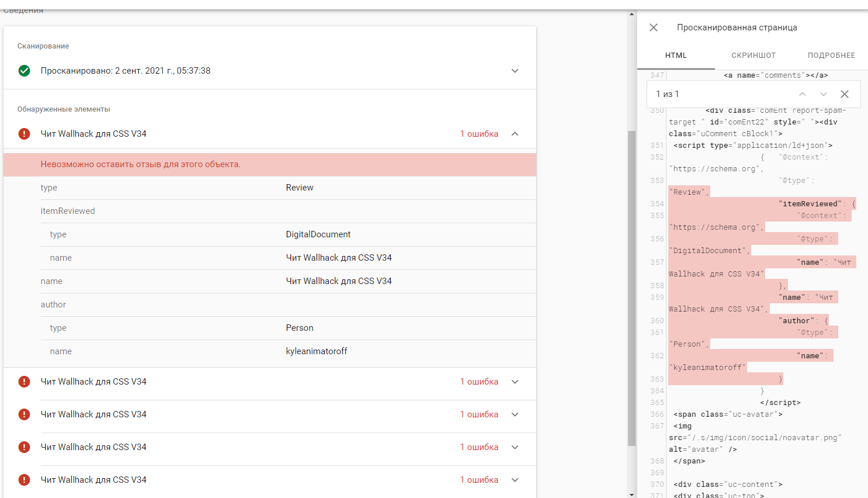Click the scrollbar up arrow

point(631,14)
